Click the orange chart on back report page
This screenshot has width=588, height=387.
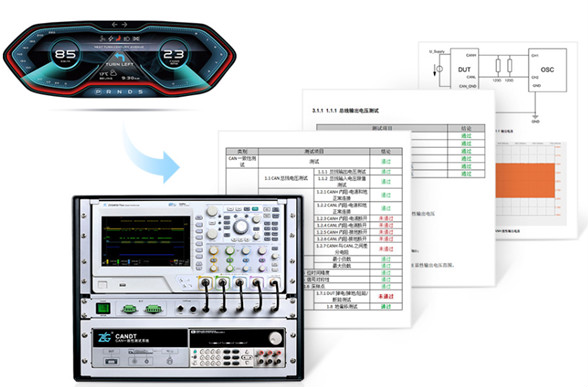[x=525, y=180]
